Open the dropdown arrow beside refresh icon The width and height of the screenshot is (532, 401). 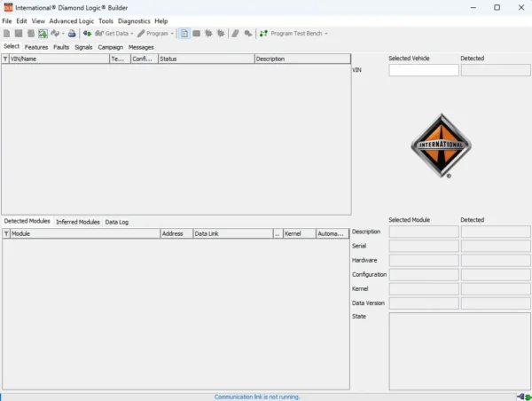63,34
